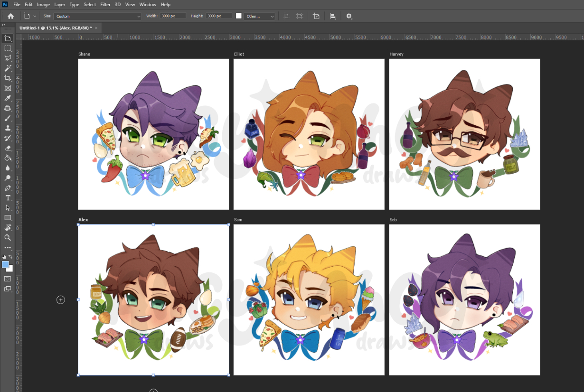Toggle Quick Mask mode
This screenshot has height=392, width=584.
pos(8,279)
